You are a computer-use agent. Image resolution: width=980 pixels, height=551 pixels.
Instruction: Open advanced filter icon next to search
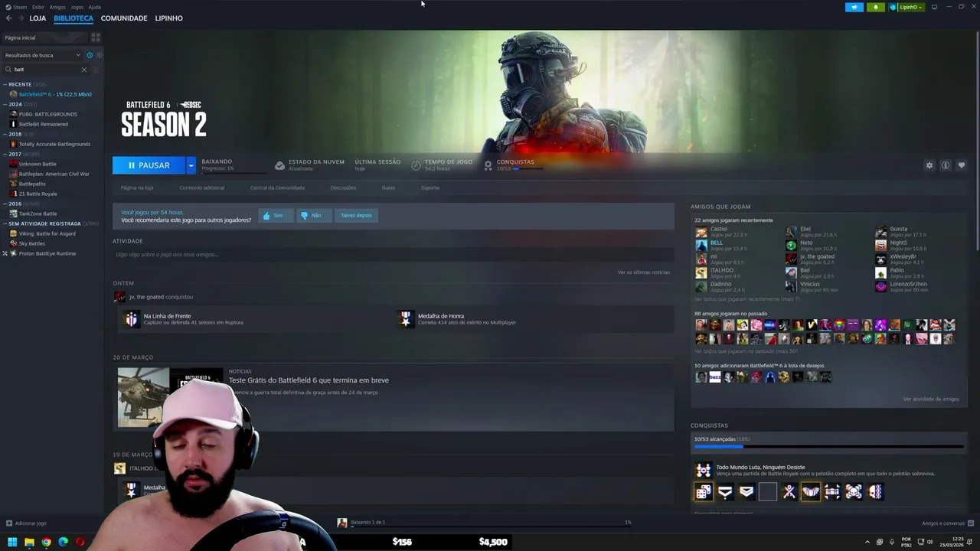pyautogui.click(x=96, y=70)
